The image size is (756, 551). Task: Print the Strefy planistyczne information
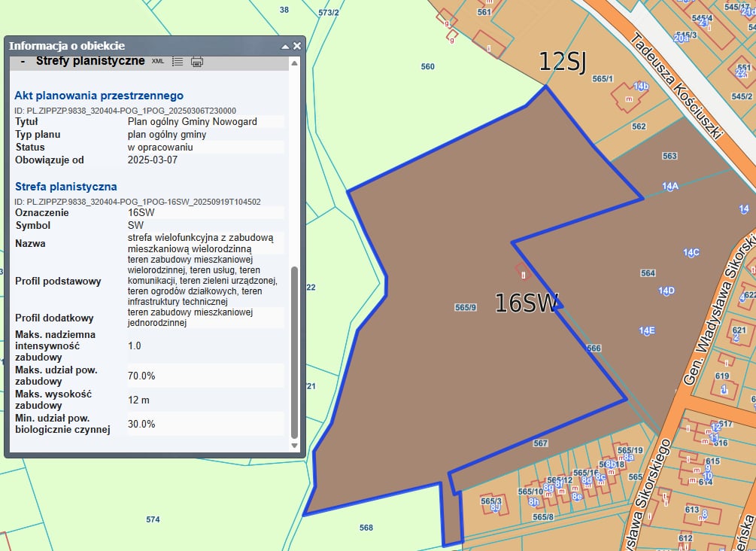pyautogui.click(x=197, y=62)
